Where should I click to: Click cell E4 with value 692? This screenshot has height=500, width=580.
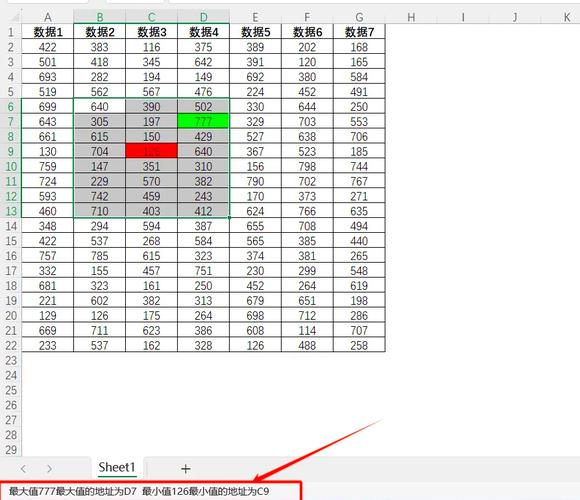click(x=255, y=77)
